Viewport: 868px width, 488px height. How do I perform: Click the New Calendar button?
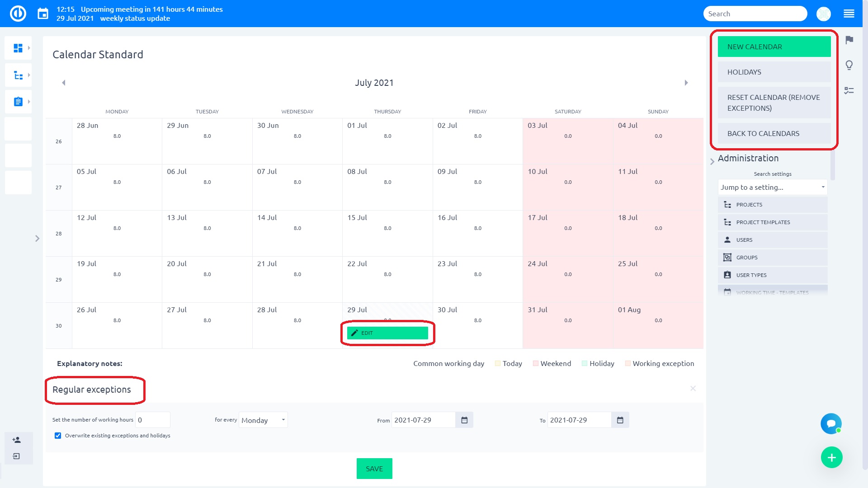coord(774,47)
